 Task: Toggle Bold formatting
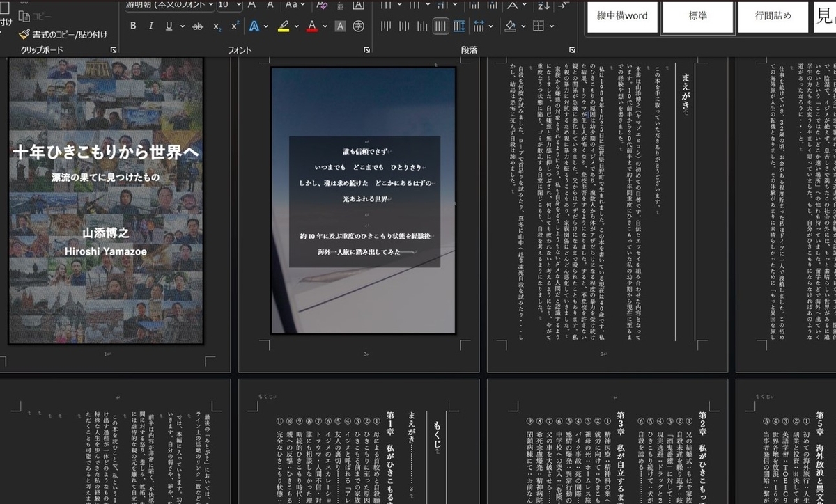pyautogui.click(x=132, y=26)
